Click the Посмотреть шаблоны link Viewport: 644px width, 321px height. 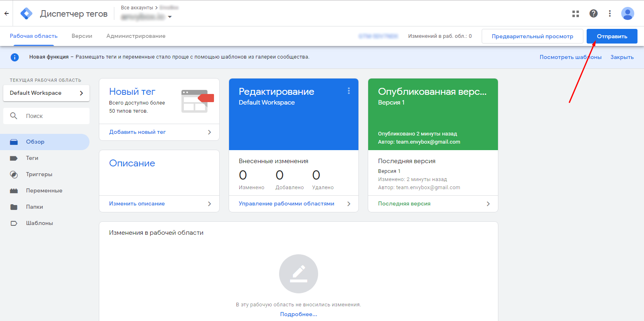point(570,57)
